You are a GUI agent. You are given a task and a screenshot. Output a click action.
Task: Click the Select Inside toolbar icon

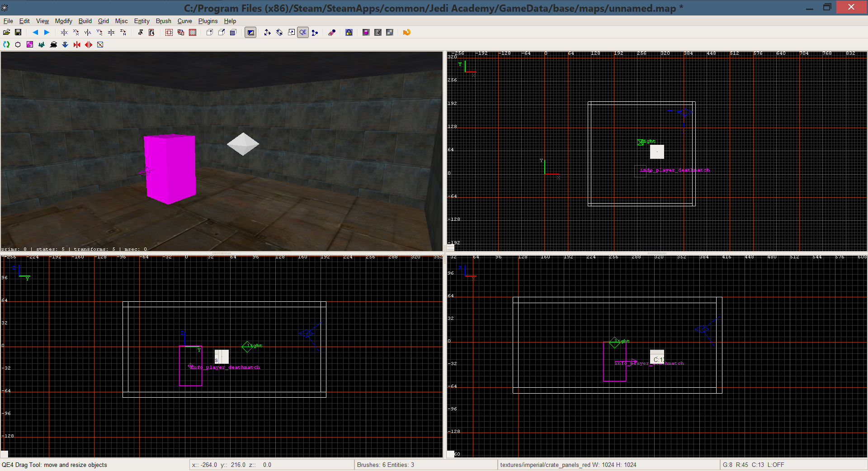pos(152,32)
